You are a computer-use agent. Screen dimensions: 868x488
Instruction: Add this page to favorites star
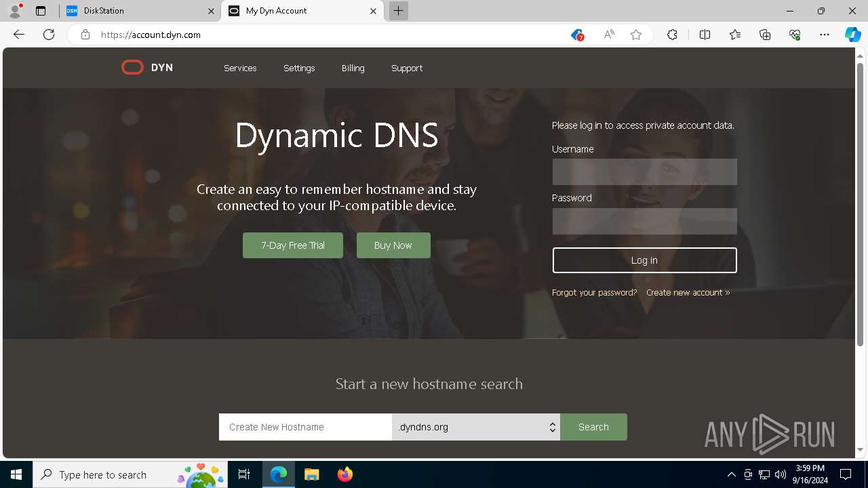click(x=636, y=35)
